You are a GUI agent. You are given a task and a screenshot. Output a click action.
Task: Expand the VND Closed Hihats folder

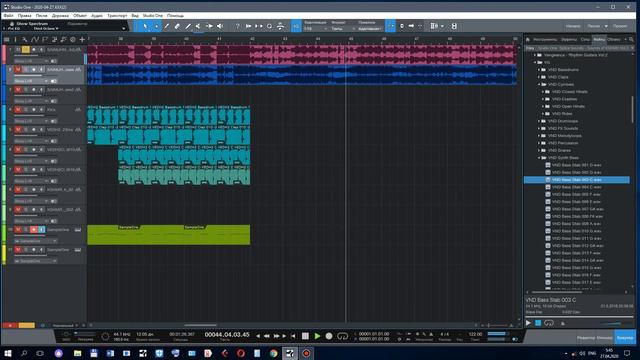tap(543, 92)
